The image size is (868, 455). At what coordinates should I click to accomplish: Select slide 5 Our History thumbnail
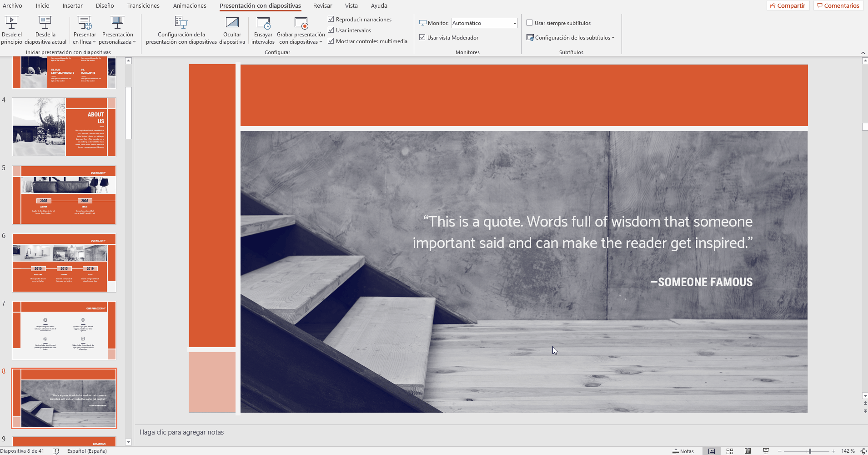click(x=64, y=195)
